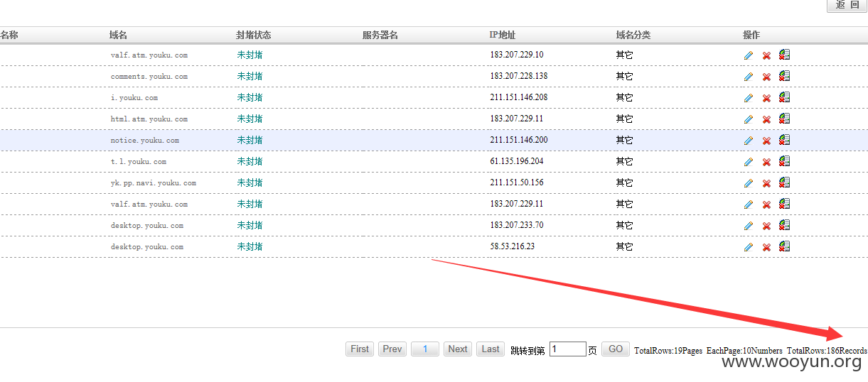Click server block icon for comments.youku.com
Viewport: 868px width, 382px height.
(784, 76)
